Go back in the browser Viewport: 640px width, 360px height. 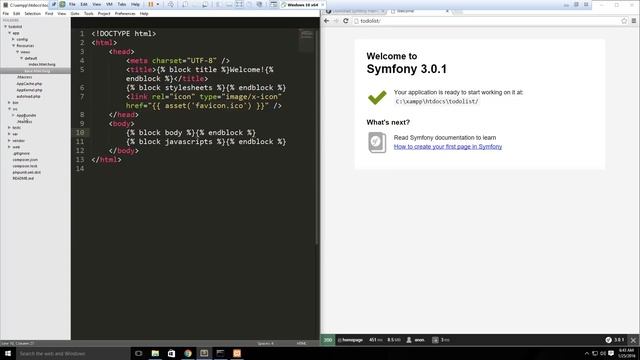(327, 21)
